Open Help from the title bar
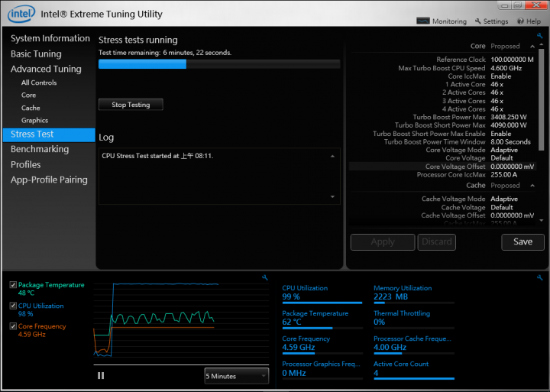550x392 pixels. pos(529,21)
